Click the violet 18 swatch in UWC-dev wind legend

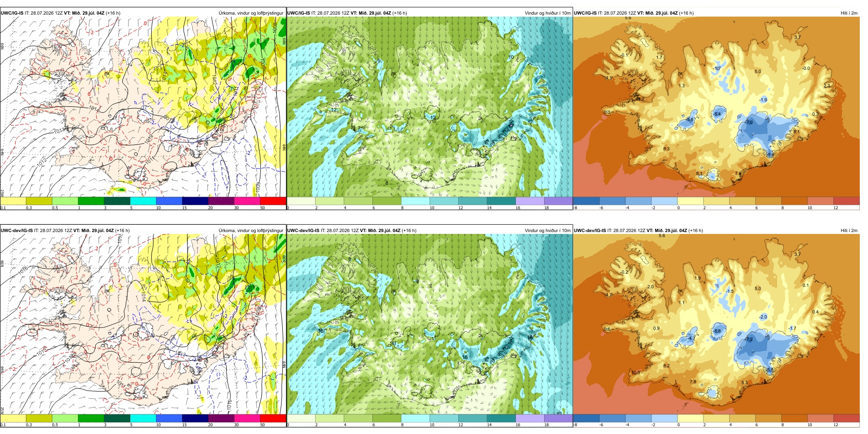click(558, 418)
